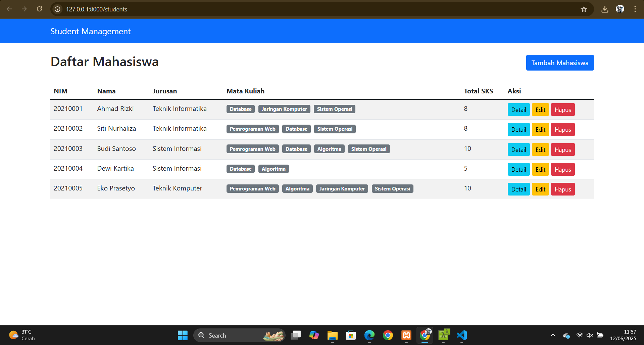
Task: Reload the page with the refresh icon
Action: tap(39, 9)
